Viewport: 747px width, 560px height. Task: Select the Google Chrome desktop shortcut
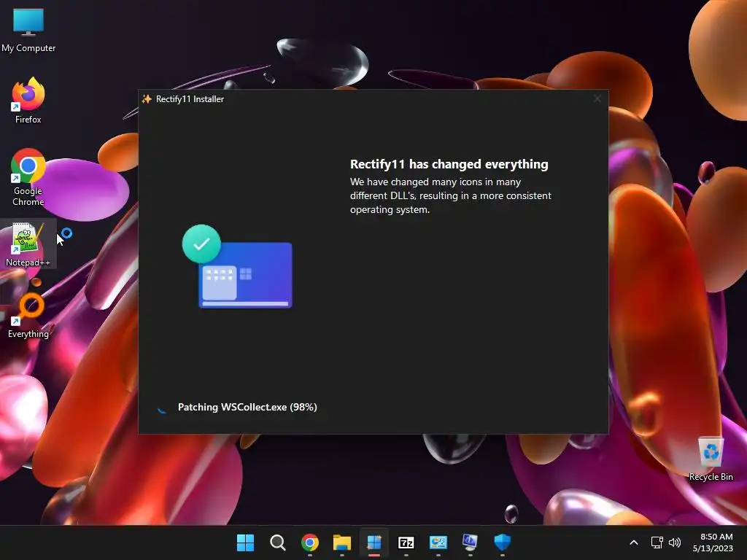(x=28, y=176)
